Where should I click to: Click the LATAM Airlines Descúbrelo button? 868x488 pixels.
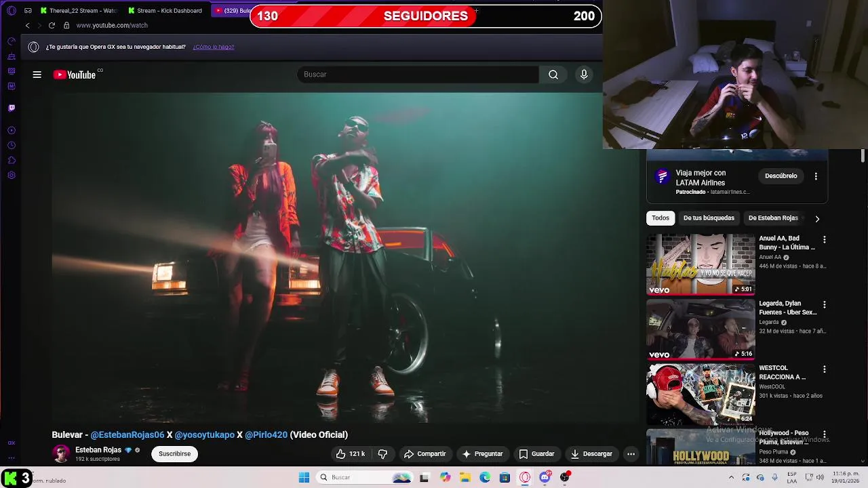point(781,176)
